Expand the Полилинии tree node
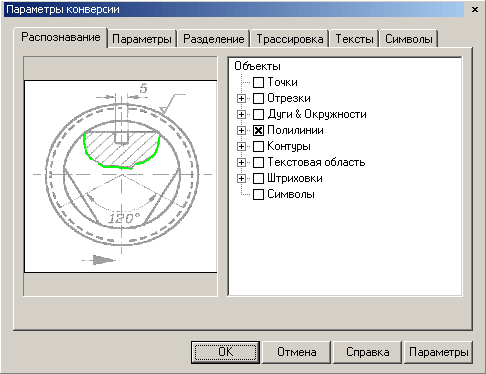 [x=241, y=130]
